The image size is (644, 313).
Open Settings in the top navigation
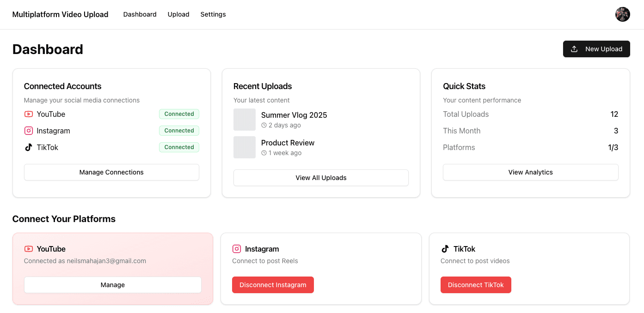point(213,14)
